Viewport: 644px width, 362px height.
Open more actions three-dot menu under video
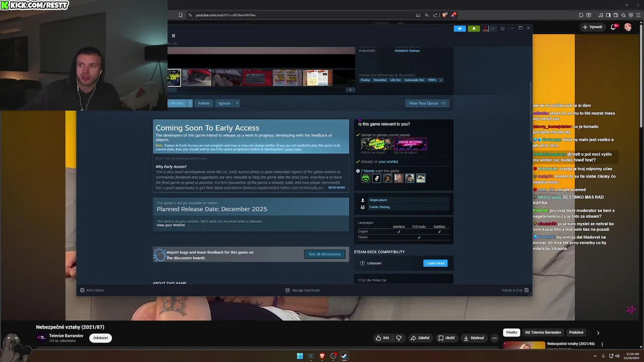click(x=495, y=338)
